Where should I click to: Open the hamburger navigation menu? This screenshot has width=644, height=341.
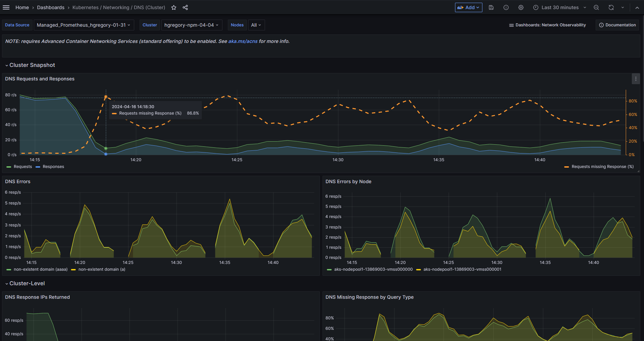(x=6, y=7)
